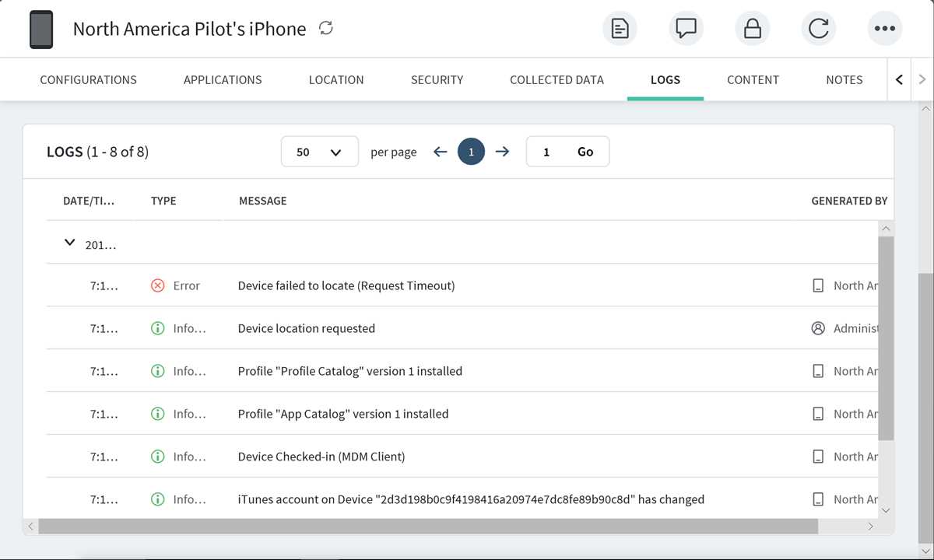934x560 pixels.
Task: Click the Administrator generated-by text
Action: [855, 328]
